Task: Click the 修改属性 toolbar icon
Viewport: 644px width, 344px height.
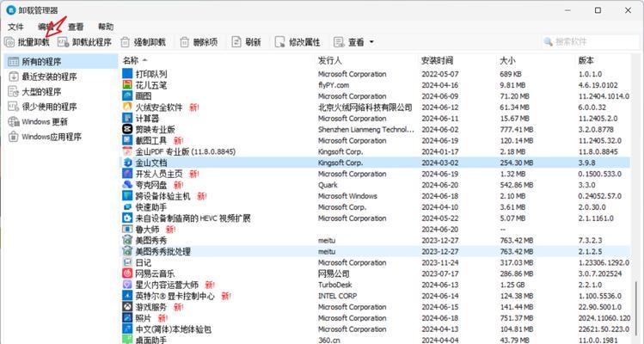Action: point(279,42)
